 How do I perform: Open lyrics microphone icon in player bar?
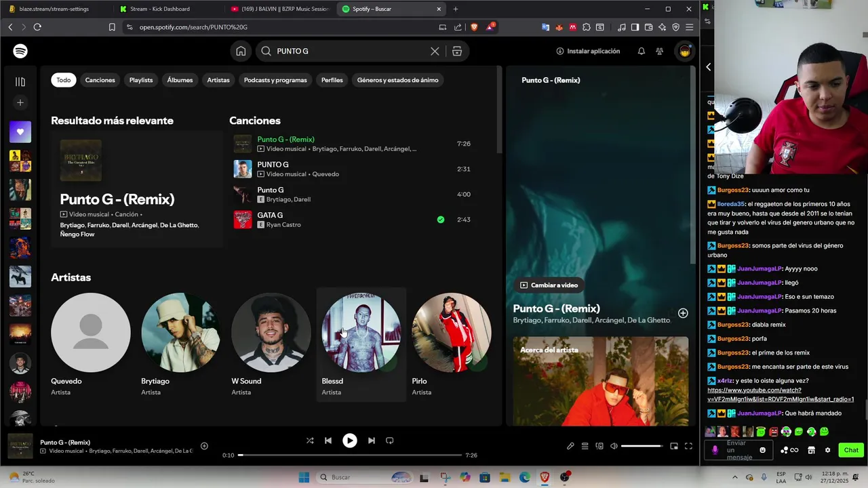(570, 446)
